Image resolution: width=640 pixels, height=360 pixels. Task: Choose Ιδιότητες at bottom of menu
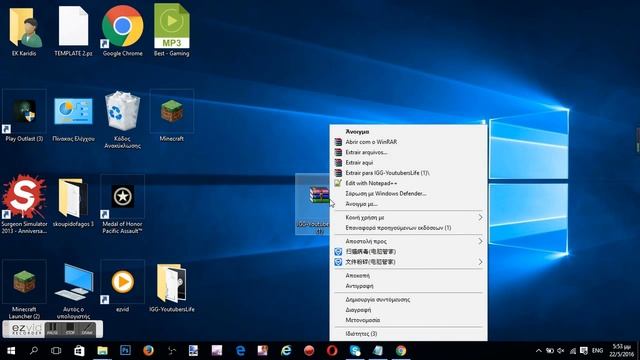[x=408, y=334]
